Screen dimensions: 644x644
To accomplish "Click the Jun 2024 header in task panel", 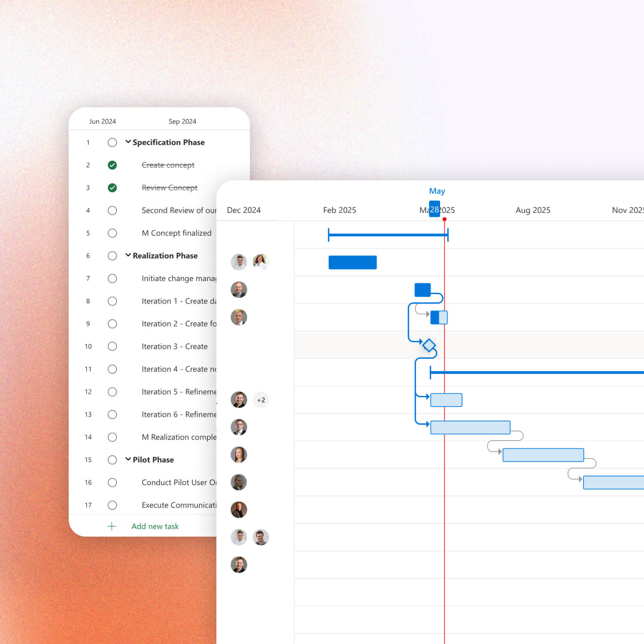I will coord(102,122).
